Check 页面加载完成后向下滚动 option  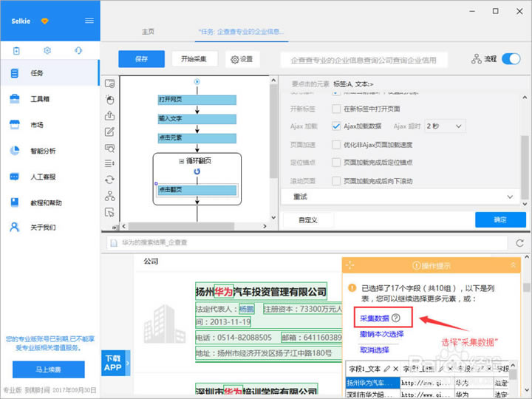[x=337, y=180]
